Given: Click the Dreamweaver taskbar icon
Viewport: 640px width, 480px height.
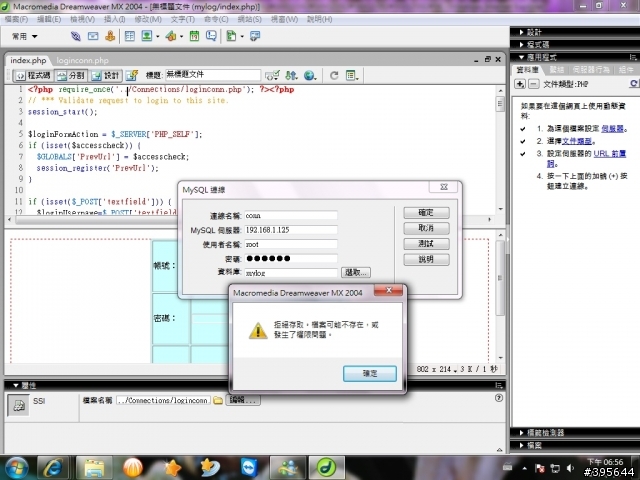Looking at the screenshot, I should click(x=326, y=467).
